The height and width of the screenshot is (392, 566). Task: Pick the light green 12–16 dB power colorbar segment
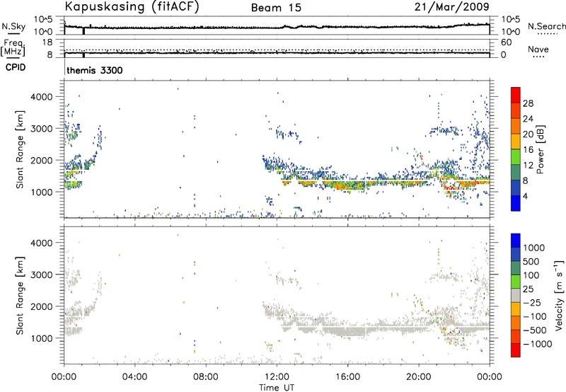pyautogui.click(x=516, y=157)
